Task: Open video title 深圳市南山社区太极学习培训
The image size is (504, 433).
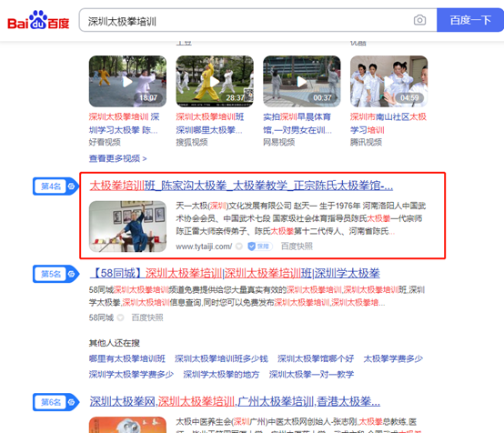Action: (388, 123)
